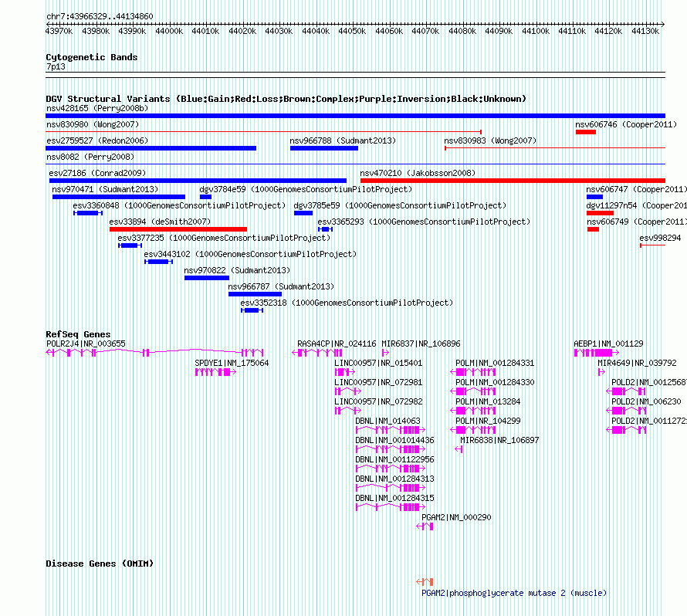Open the nsv8082 (Perry2008) variant label

[90, 157]
